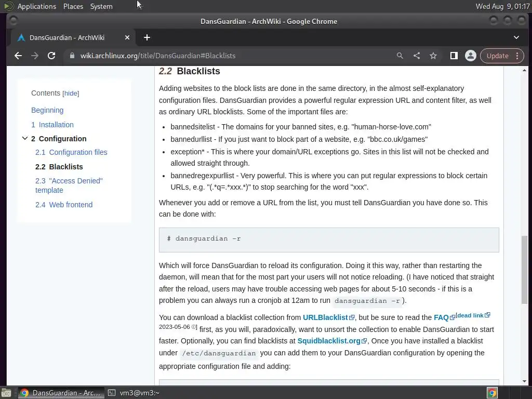Reload the DansGuardian wiki page
Image resolution: width=532 pixels, height=399 pixels.
click(51, 56)
